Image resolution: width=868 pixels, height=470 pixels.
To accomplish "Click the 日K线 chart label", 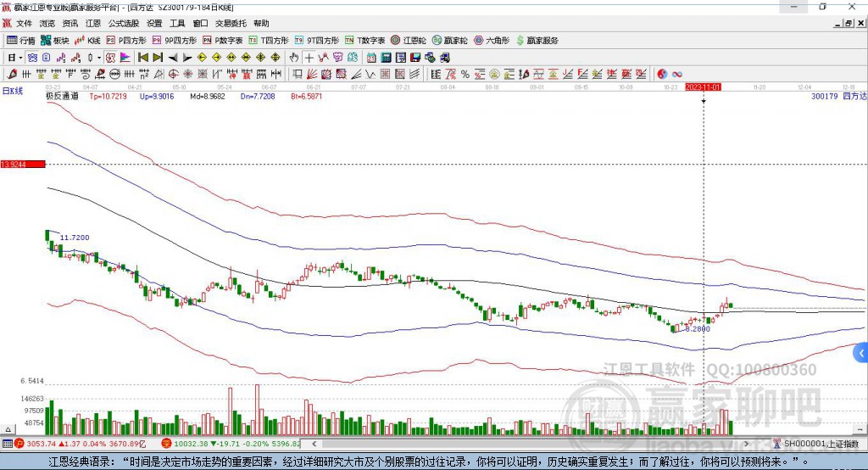I will pos(13,91).
